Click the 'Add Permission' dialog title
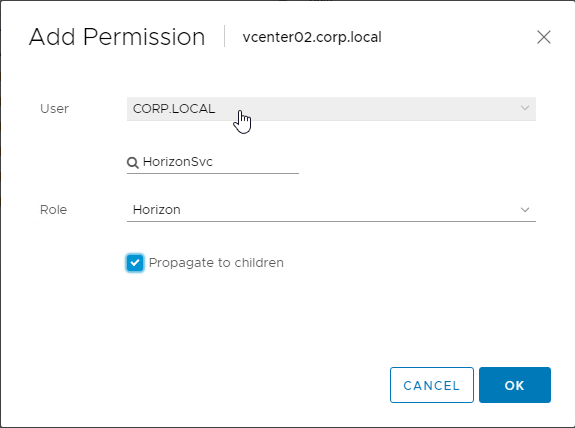Viewport: 575px width, 428px height. click(117, 37)
